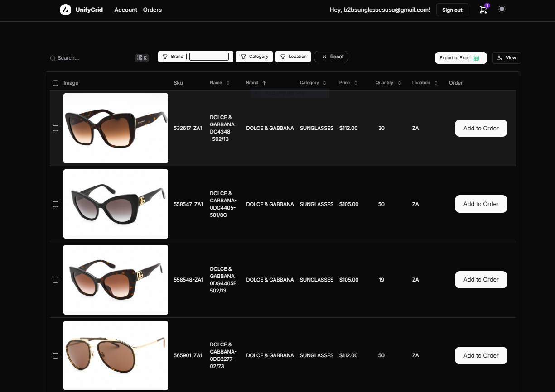
Task: Check the row for SKU 558548-ZA1
Action: [x=55, y=280]
